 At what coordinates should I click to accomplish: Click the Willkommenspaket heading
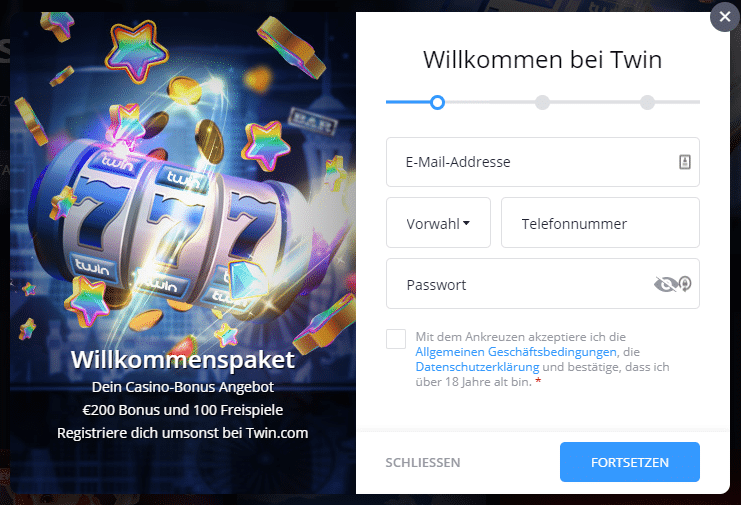pyautogui.click(x=183, y=360)
